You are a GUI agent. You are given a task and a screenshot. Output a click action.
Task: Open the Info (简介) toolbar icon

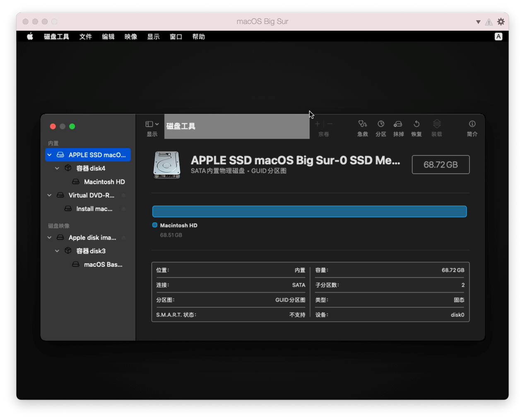tap(472, 124)
